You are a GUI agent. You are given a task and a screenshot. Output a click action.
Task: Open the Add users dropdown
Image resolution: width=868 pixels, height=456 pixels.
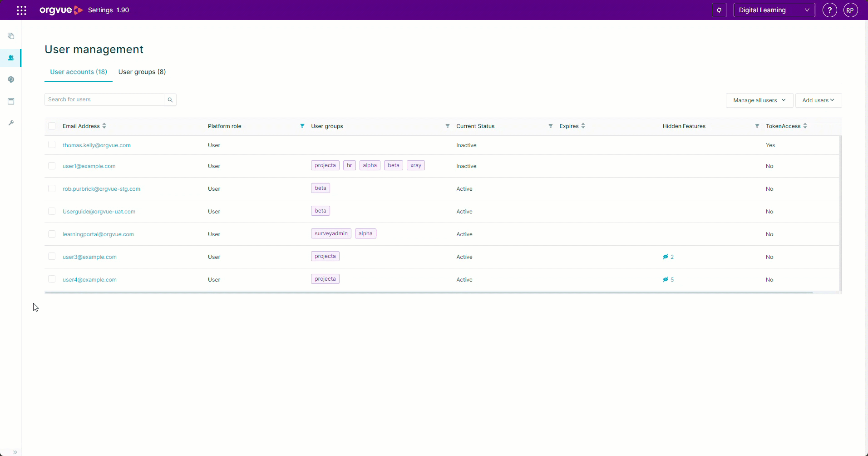819,100
